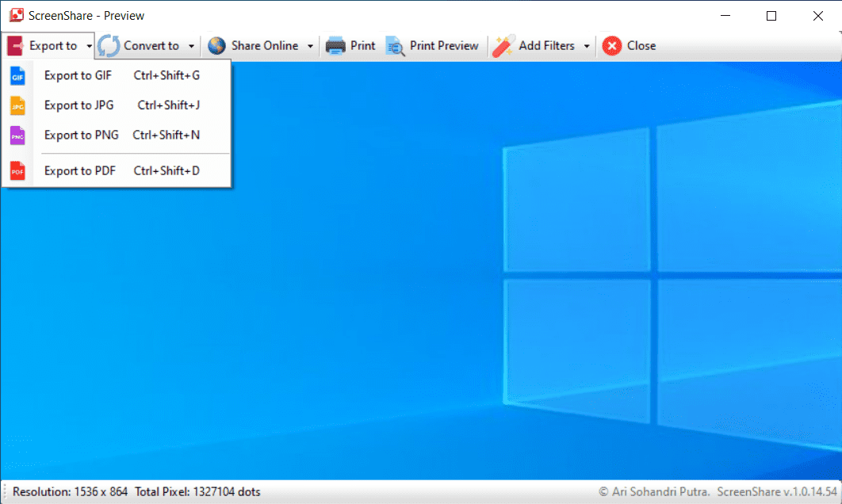Click the orange JPG file icon

click(x=17, y=105)
